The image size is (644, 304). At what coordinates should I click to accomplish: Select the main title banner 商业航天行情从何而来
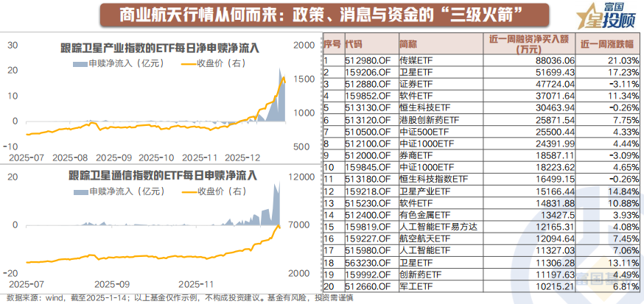click(x=324, y=16)
